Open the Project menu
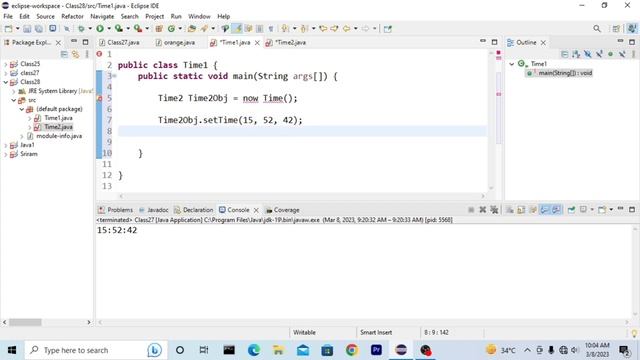 pos(154,16)
